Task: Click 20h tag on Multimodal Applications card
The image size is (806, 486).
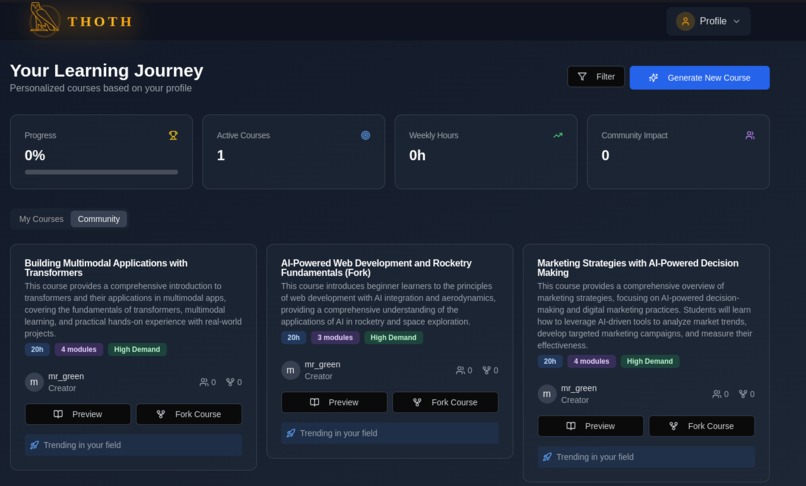Action: 37,349
